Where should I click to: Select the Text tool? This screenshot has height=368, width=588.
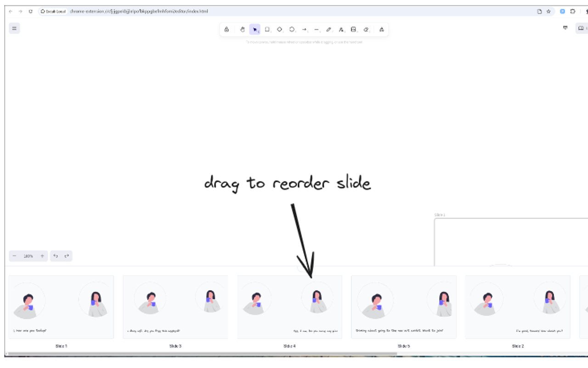pos(341,29)
